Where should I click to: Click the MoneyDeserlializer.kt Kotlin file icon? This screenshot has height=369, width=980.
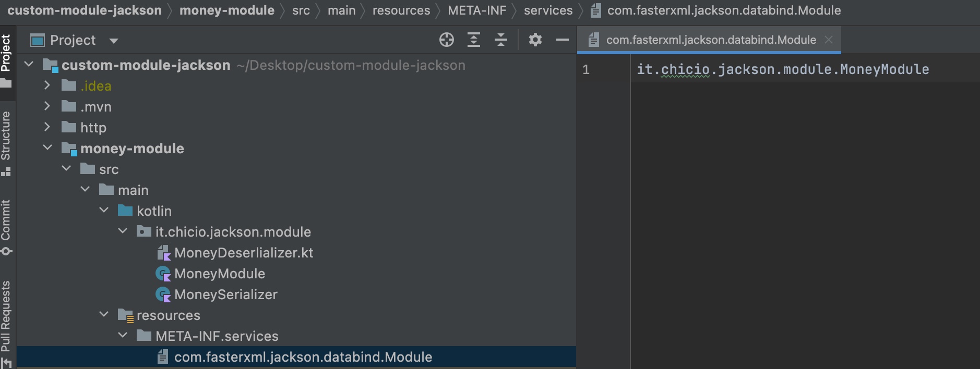tap(163, 253)
